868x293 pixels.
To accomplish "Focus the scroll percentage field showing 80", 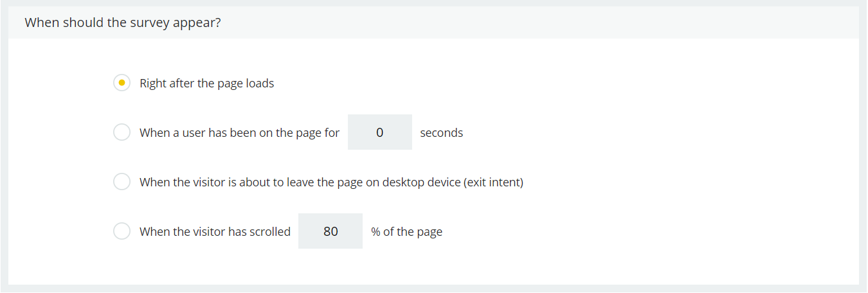I will 330,231.
